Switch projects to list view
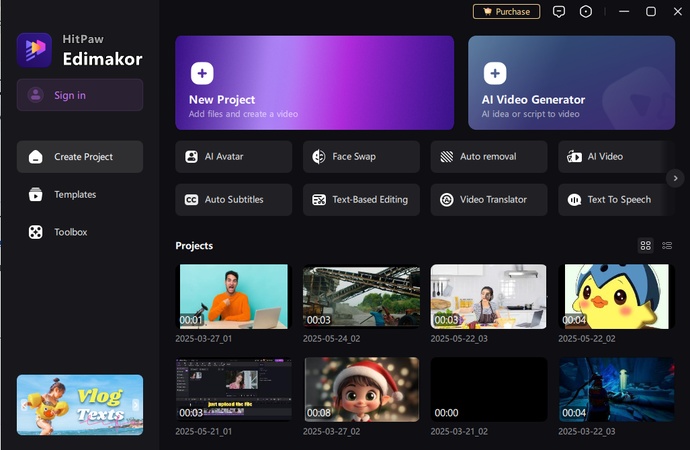 point(667,245)
